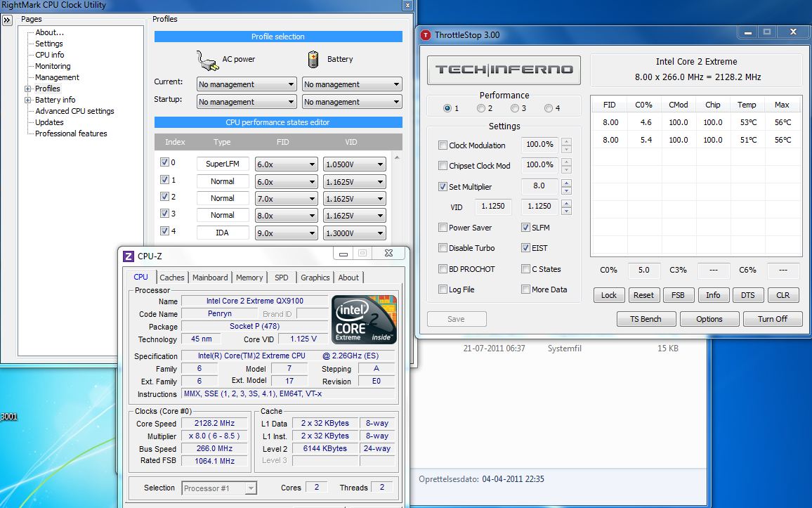Click the Battery icon in Profile selection
Screen dimensions: 812x508
pos(313,60)
